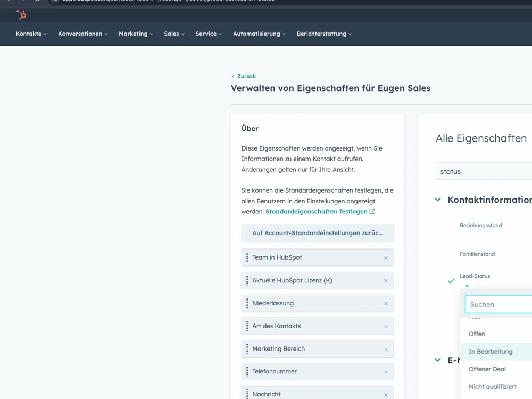Open the Sales menu
The width and height of the screenshot is (532, 399).
coord(174,34)
